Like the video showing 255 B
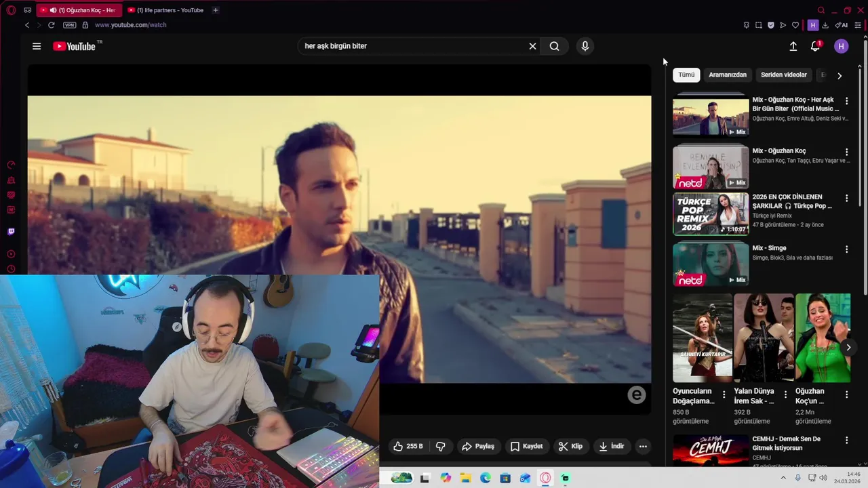The height and width of the screenshot is (488, 868). pyautogui.click(x=409, y=446)
